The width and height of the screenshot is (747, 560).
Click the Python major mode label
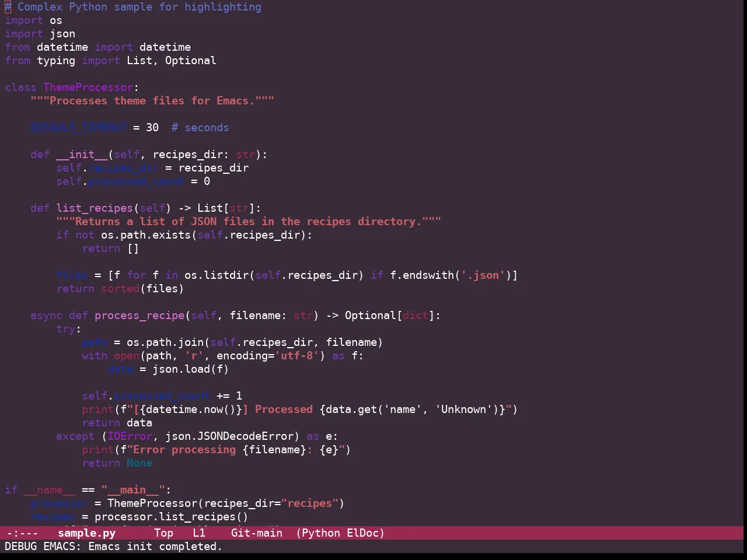(x=320, y=533)
